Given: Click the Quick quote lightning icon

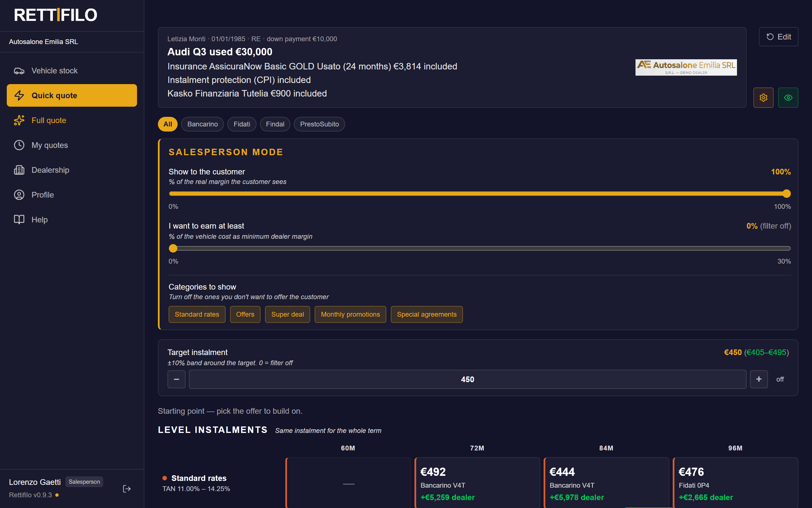Looking at the screenshot, I should pos(19,96).
